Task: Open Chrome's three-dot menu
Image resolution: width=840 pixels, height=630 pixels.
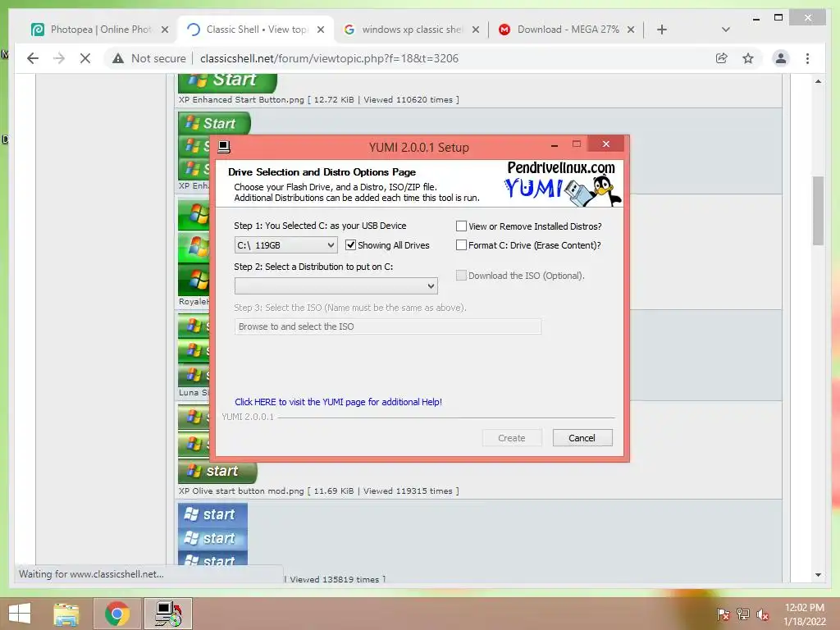Action: [x=807, y=58]
